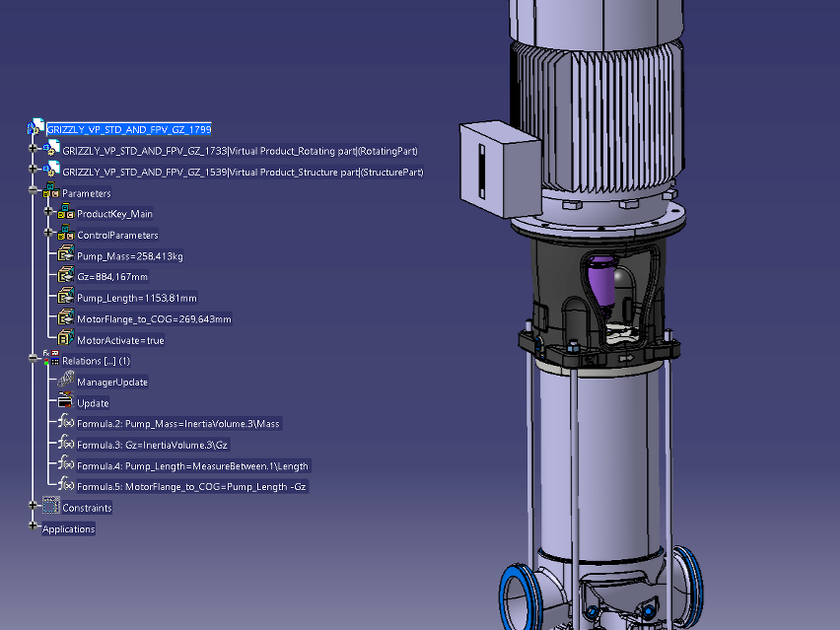Click the motor's grey terminal box in the model

coord(500,168)
